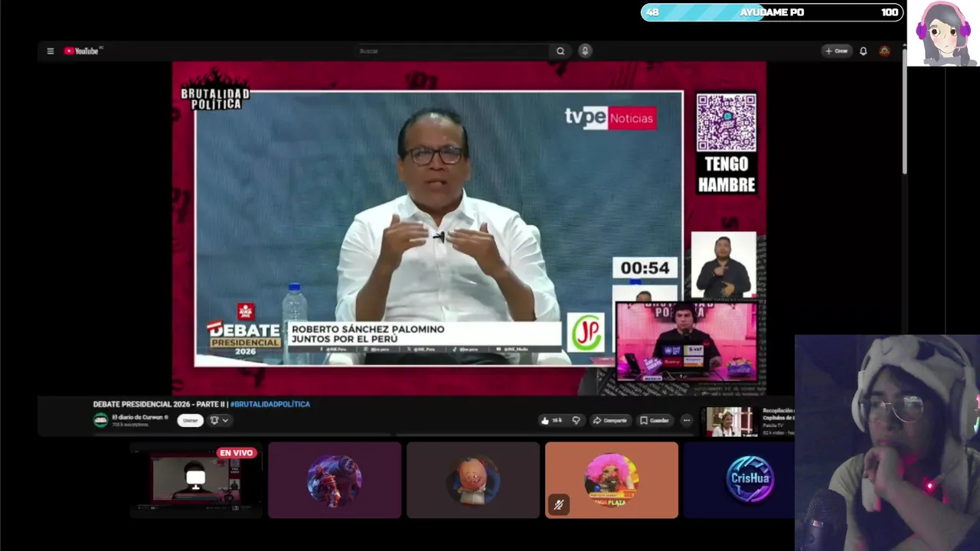Click the Guardar save button
This screenshot has width=980, height=551.
(x=655, y=420)
